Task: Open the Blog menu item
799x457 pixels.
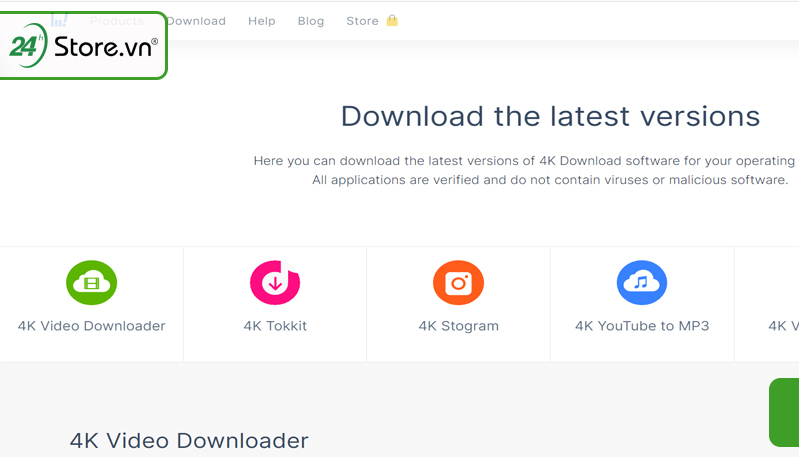Action: tap(311, 21)
